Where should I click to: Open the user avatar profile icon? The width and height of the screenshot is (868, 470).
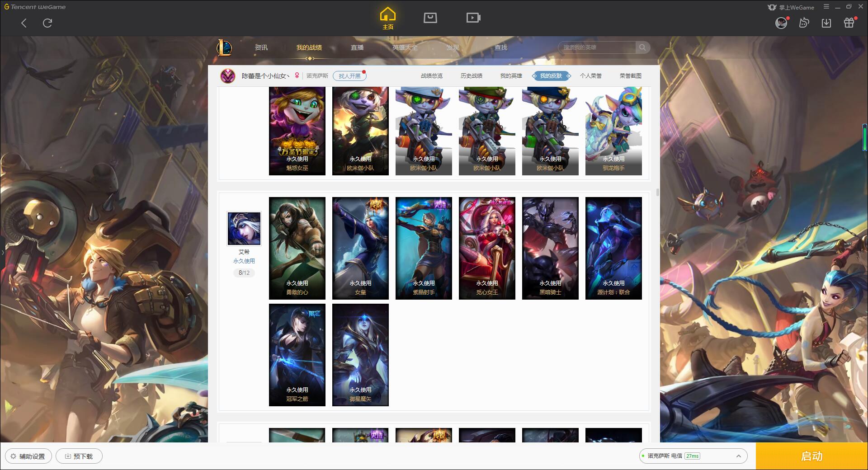pos(781,23)
